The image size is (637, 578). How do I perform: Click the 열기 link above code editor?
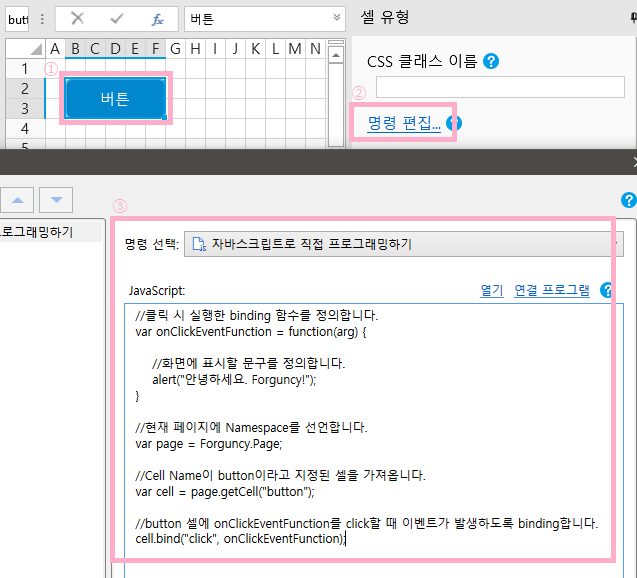click(x=491, y=290)
